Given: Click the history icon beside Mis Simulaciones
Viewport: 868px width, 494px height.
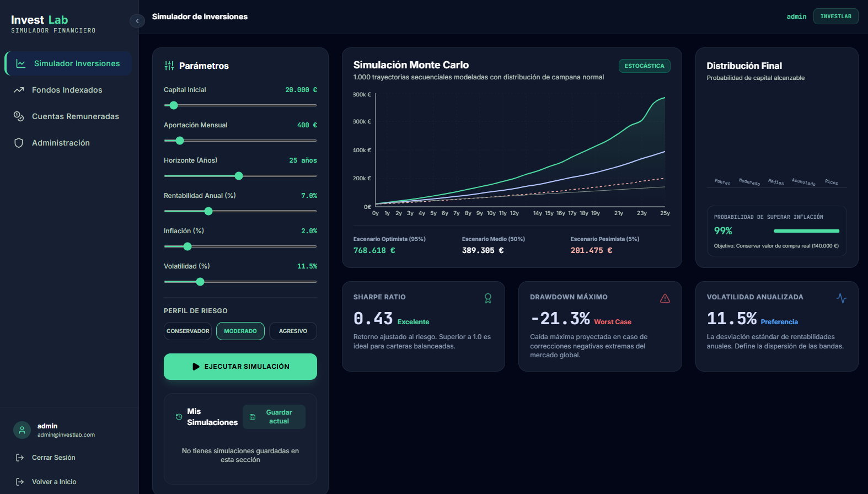Looking at the screenshot, I should pyautogui.click(x=179, y=417).
